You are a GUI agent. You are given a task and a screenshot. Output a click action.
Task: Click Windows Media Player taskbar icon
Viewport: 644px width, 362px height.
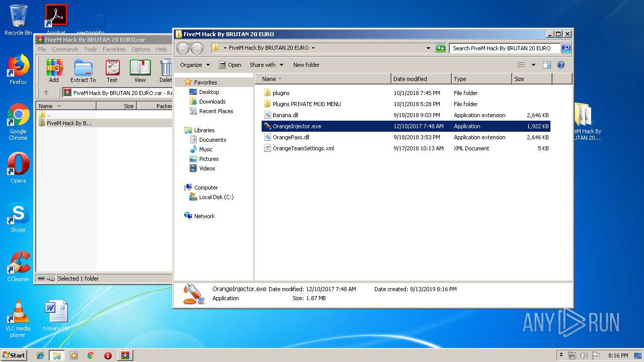74,355
